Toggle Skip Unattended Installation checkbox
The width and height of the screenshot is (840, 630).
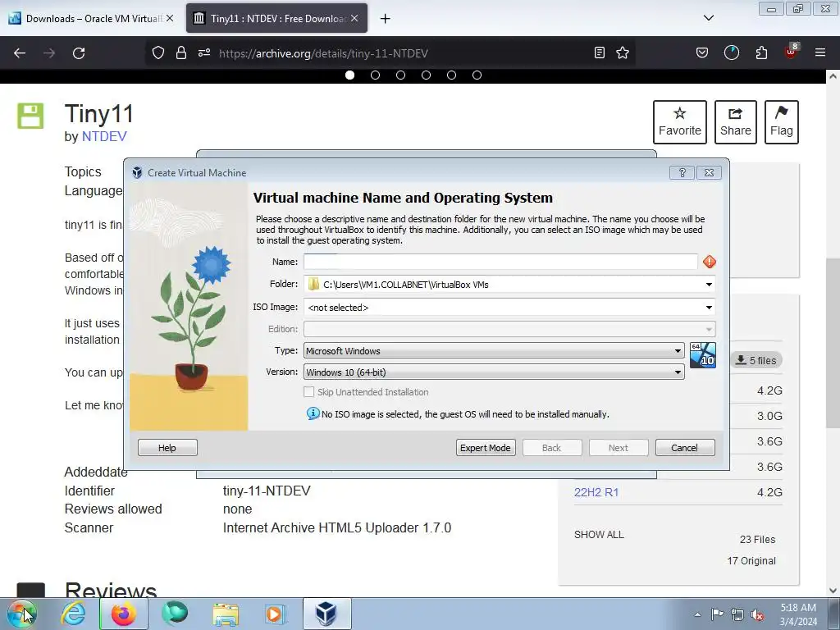point(308,391)
